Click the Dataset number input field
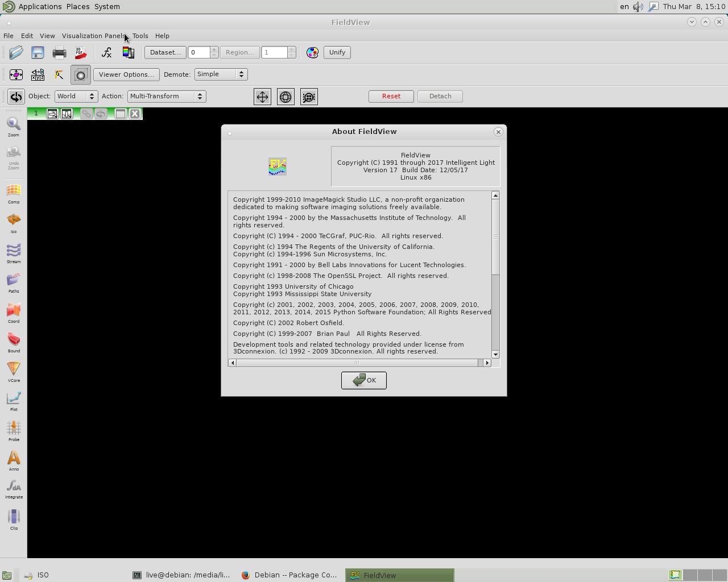This screenshot has width=728, height=582. coord(199,52)
